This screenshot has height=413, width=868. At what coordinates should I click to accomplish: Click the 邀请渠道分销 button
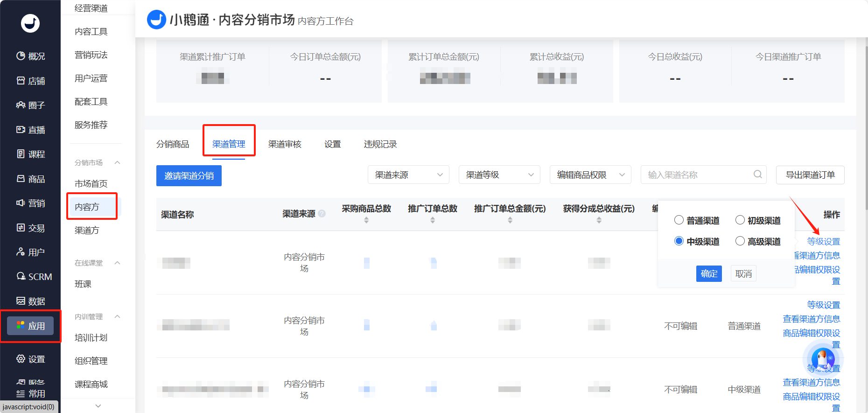(189, 176)
